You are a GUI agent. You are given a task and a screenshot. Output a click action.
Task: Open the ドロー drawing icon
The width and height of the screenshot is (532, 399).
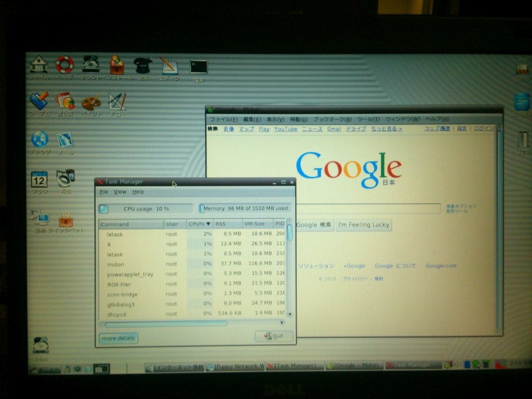117,101
